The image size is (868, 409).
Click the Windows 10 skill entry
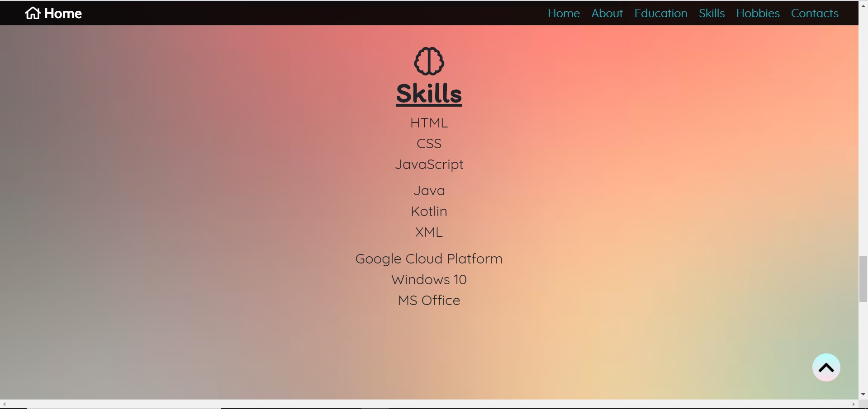429,280
